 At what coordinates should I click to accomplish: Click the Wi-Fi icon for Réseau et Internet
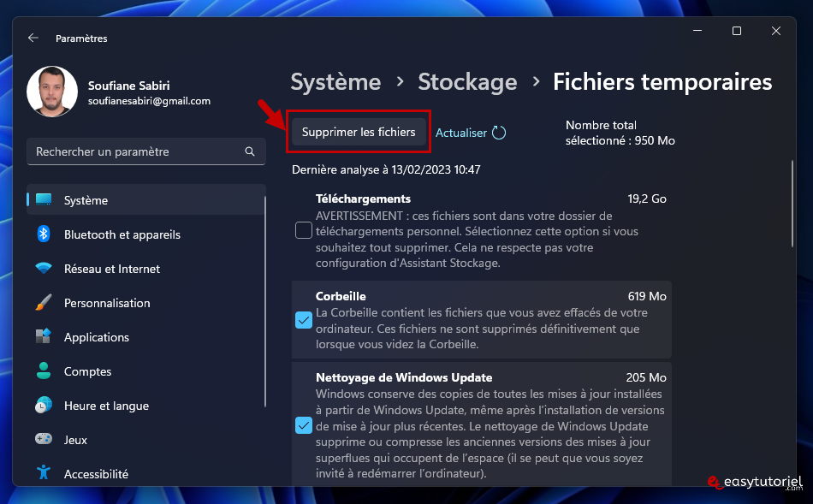[44, 269]
